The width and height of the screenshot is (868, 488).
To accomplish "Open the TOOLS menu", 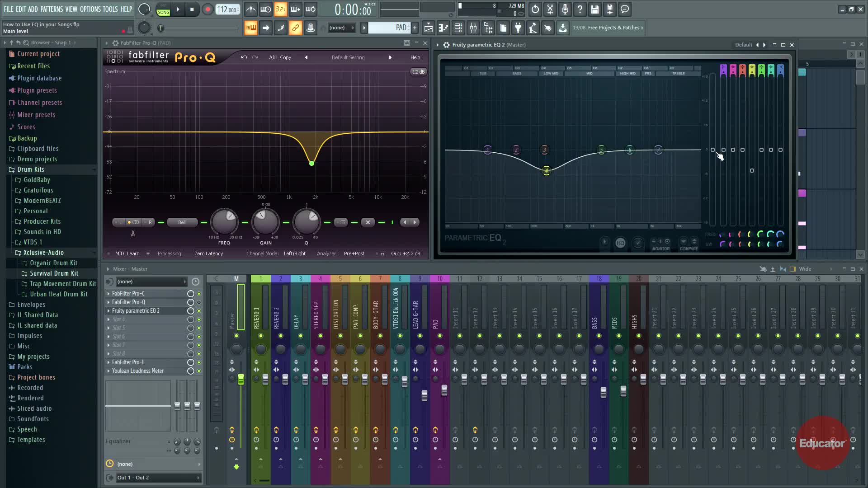I will pos(110,9).
